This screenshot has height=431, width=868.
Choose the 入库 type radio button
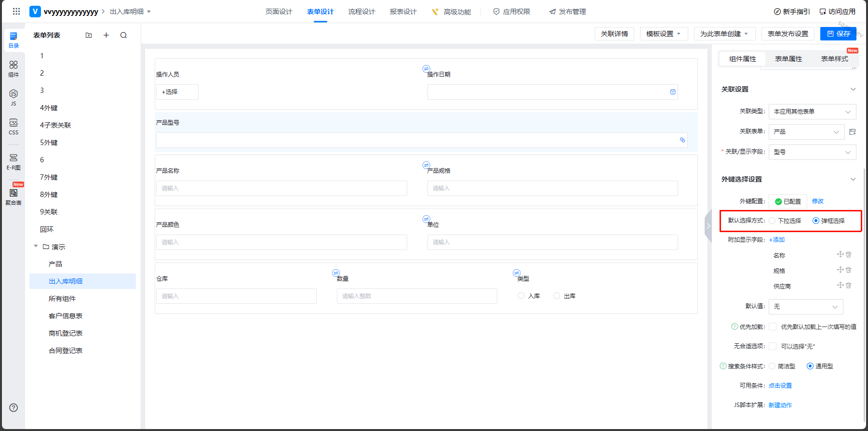(521, 296)
